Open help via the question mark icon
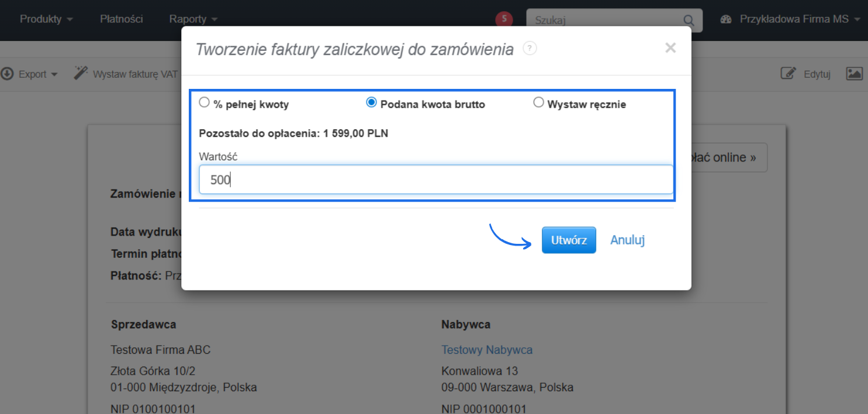The image size is (868, 414). point(530,49)
